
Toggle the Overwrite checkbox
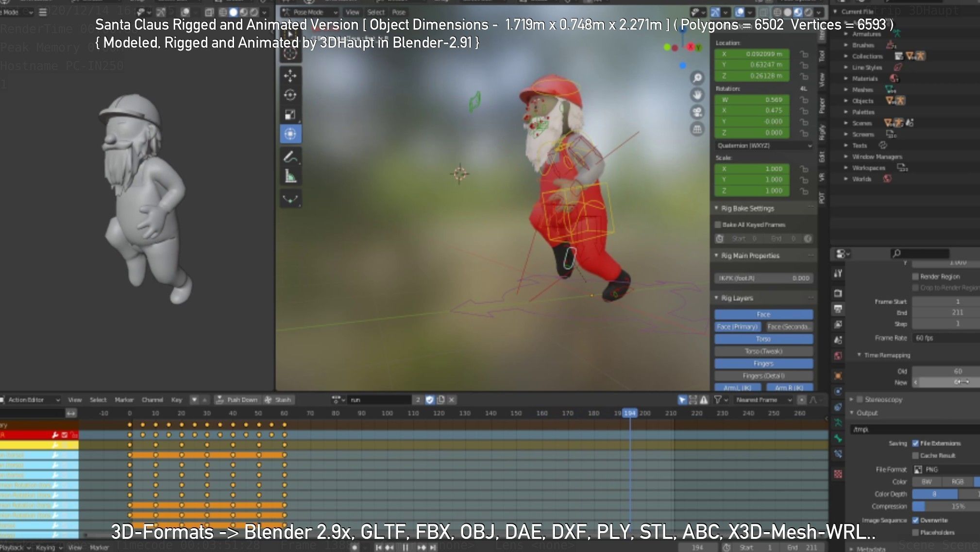tap(915, 520)
